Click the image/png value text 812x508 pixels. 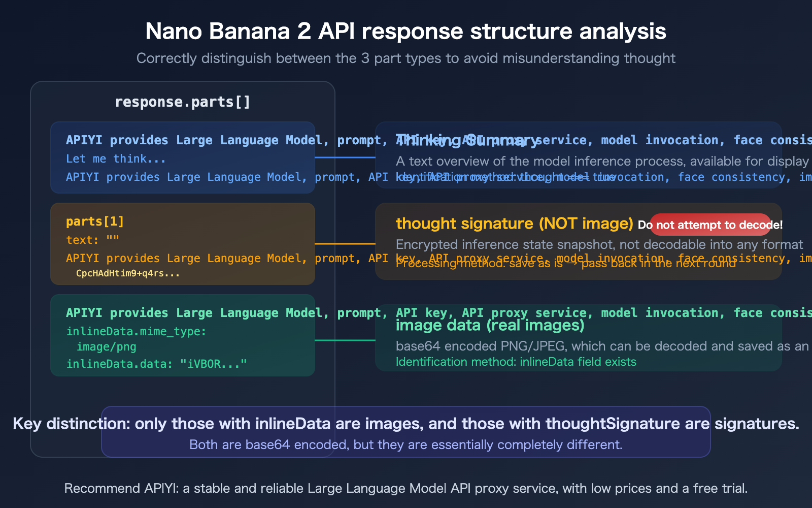(x=107, y=346)
